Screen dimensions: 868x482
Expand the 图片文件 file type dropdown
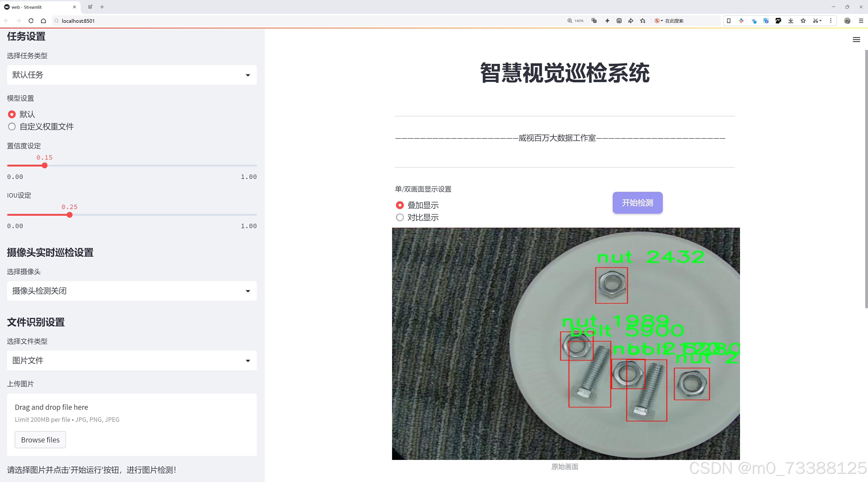pyautogui.click(x=132, y=361)
